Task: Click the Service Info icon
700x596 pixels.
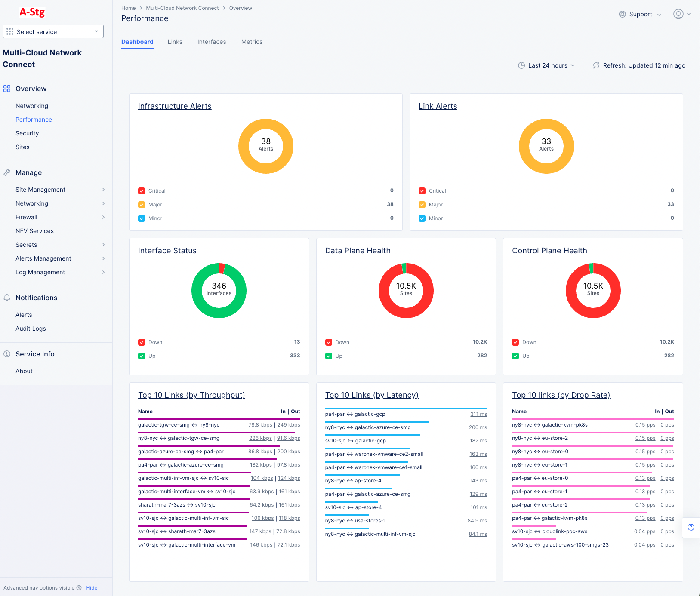Action: (x=7, y=353)
